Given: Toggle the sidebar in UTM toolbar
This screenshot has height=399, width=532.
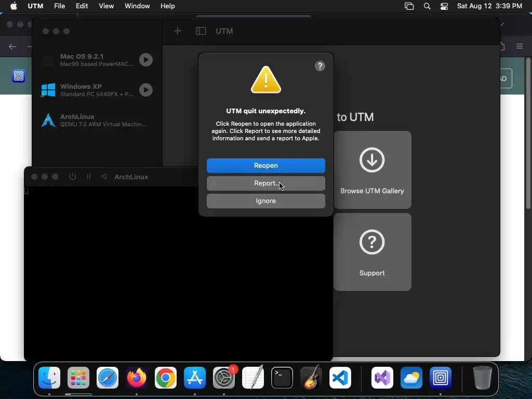Looking at the screenshot, I should click(x=201, y=31).
